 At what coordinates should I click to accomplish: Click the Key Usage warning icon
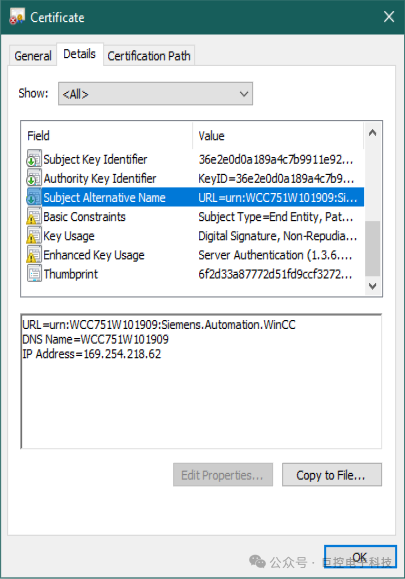pyautogui.click(x=34, y=236)
